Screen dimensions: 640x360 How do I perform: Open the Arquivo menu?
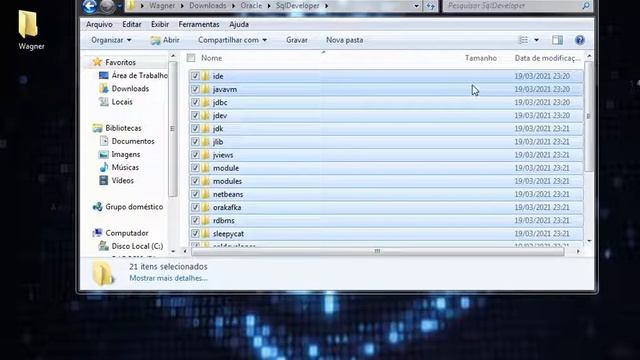(x=99, y=24)
